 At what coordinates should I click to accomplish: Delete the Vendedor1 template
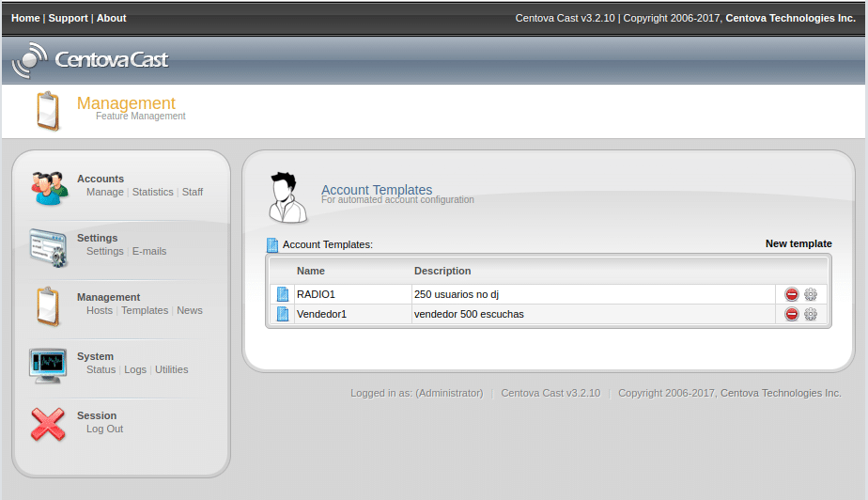coord(792,315)
